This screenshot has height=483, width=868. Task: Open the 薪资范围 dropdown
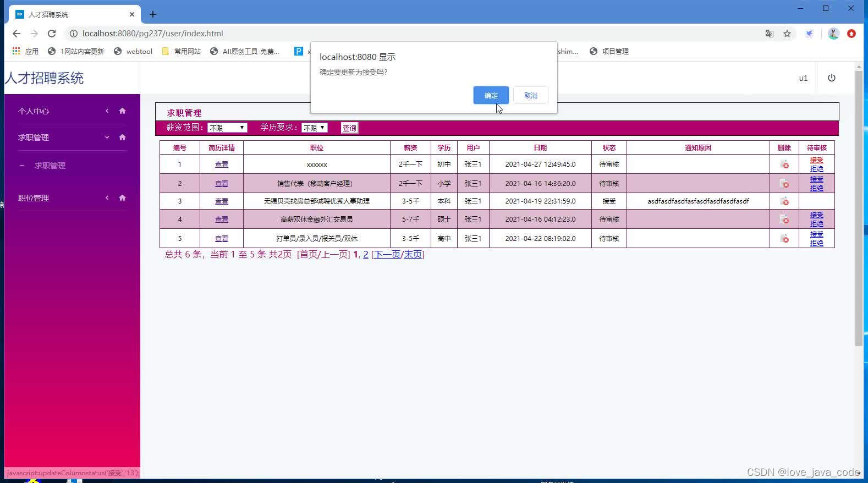click(227, 128)
